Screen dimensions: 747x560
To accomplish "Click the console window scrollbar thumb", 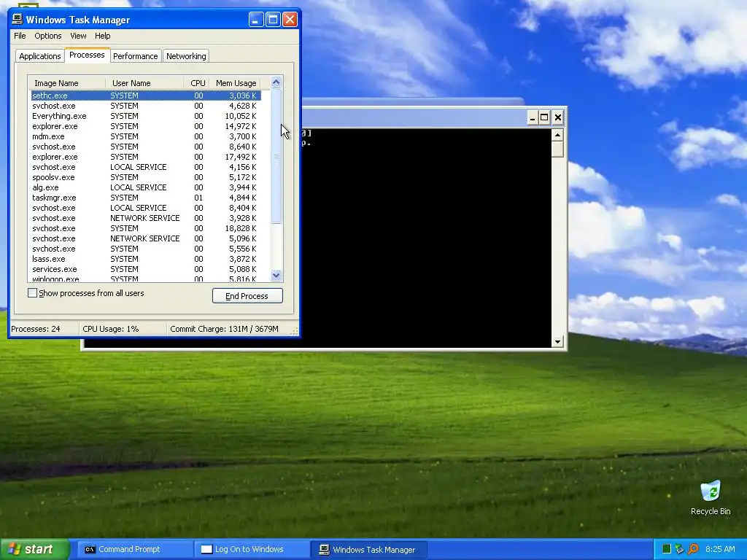I will [x=557, y=149].
